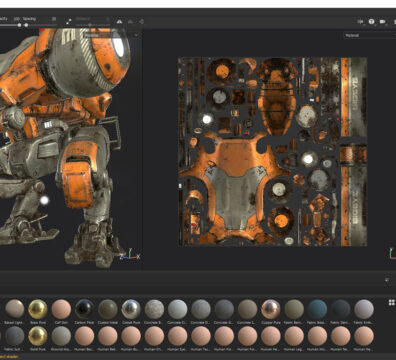Select the Calf Skin material
The image size is (396, 360).
(x=61, y=309)
